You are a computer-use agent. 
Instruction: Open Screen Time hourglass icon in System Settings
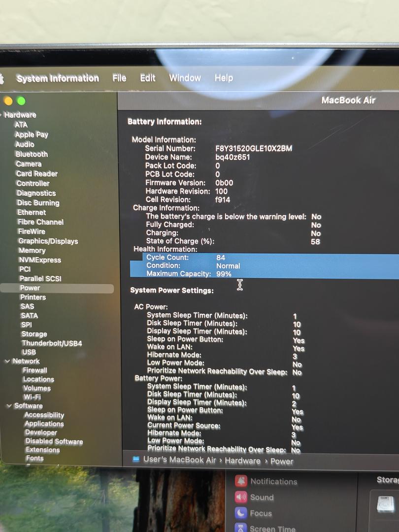tap(240, 528)
